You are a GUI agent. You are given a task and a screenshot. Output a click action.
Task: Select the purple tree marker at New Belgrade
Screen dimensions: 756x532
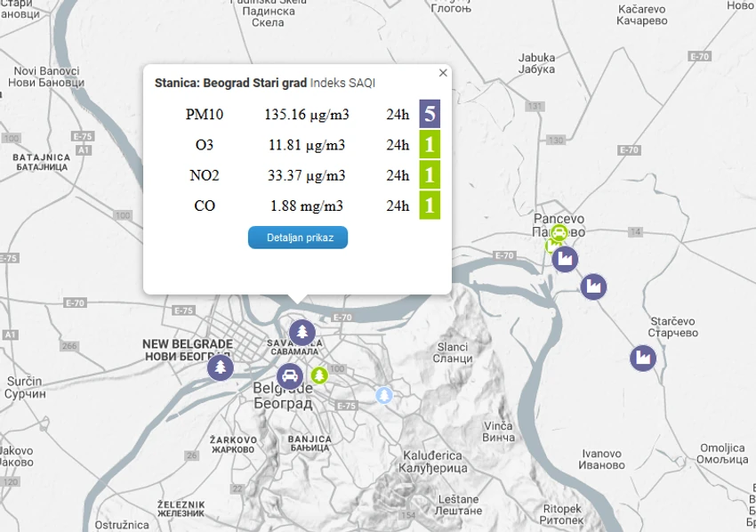pos(221,367)
